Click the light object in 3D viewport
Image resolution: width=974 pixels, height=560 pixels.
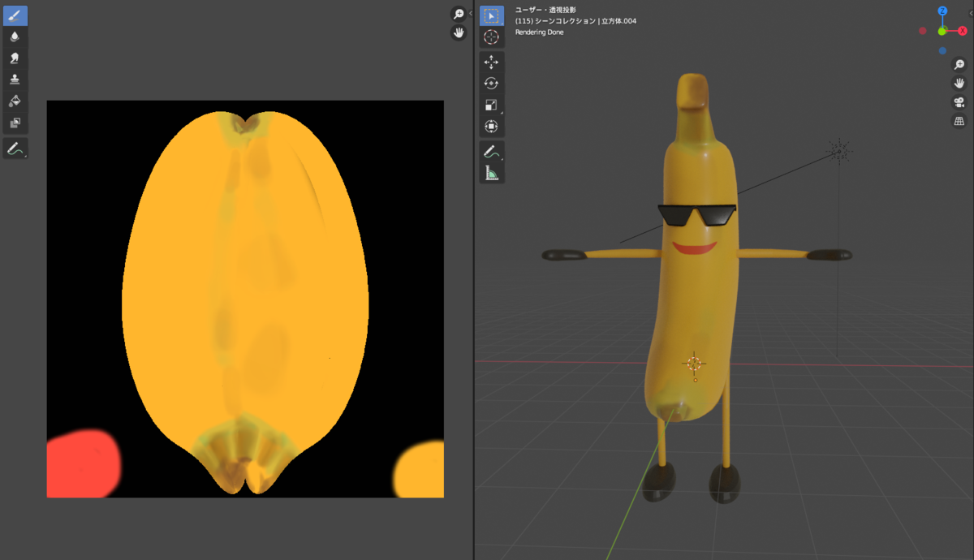click(x=839, y=150)
